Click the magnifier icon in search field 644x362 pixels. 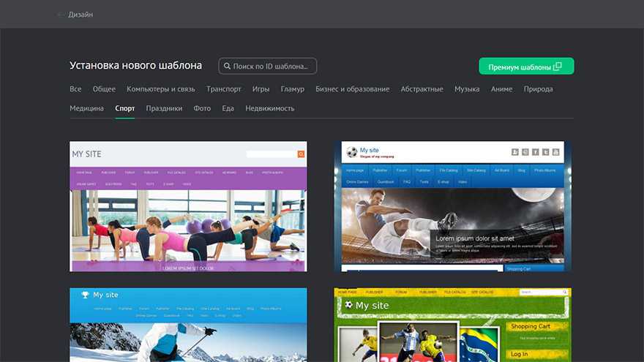[227, 67]
